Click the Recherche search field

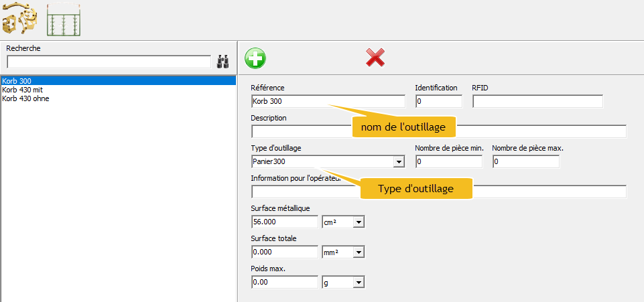tap(109, 62)
